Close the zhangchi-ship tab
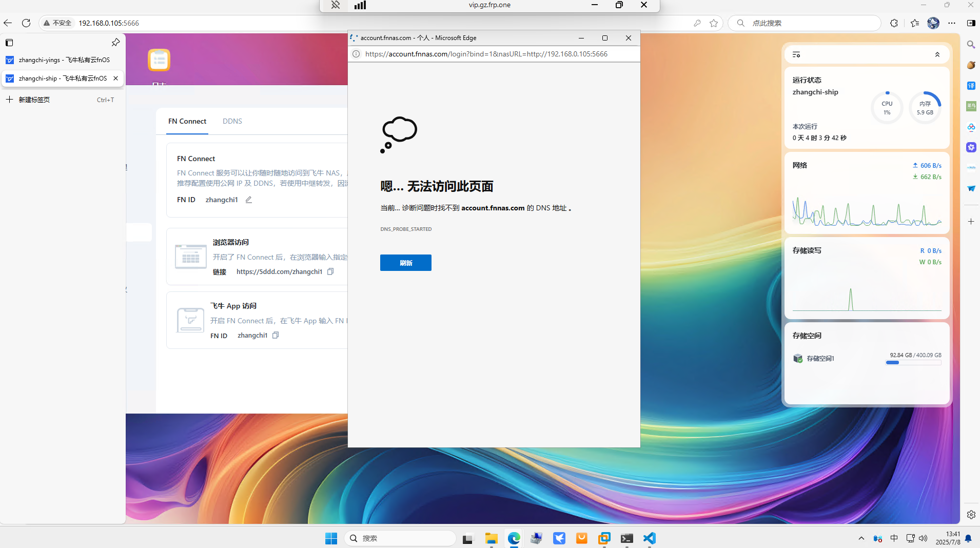980x548 pixels. point(115,78)
